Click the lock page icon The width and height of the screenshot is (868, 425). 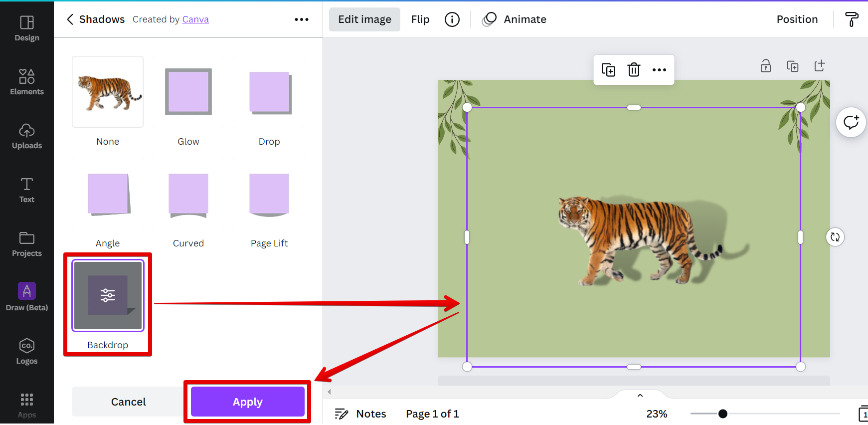765,66
